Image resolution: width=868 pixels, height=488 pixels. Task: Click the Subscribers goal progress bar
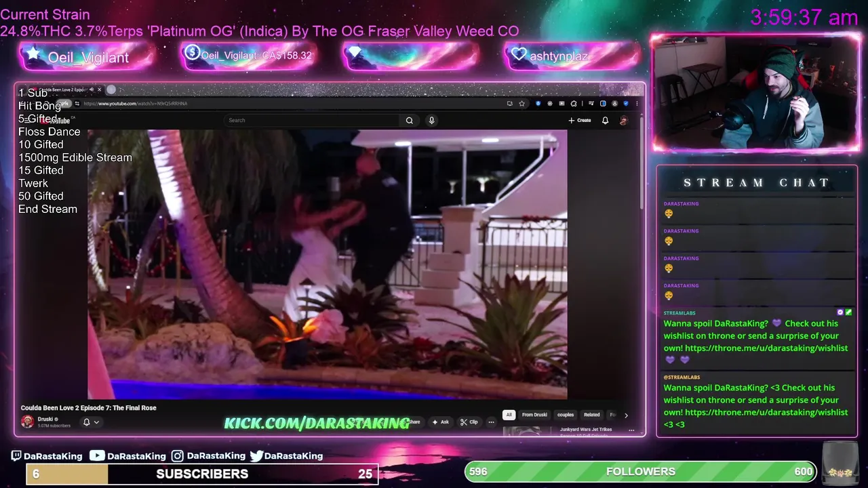202,474
